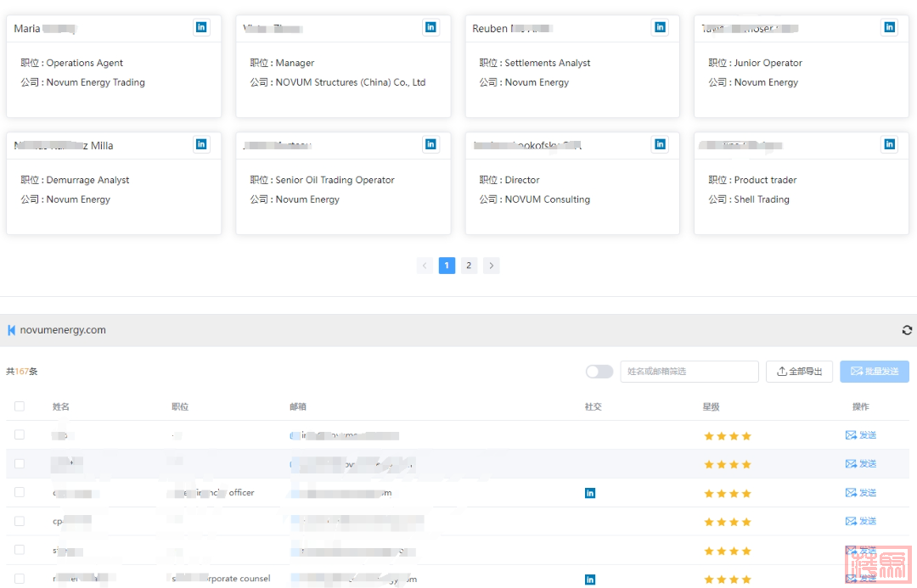
Task: Click the 姓名 column header
Action: 61,406
